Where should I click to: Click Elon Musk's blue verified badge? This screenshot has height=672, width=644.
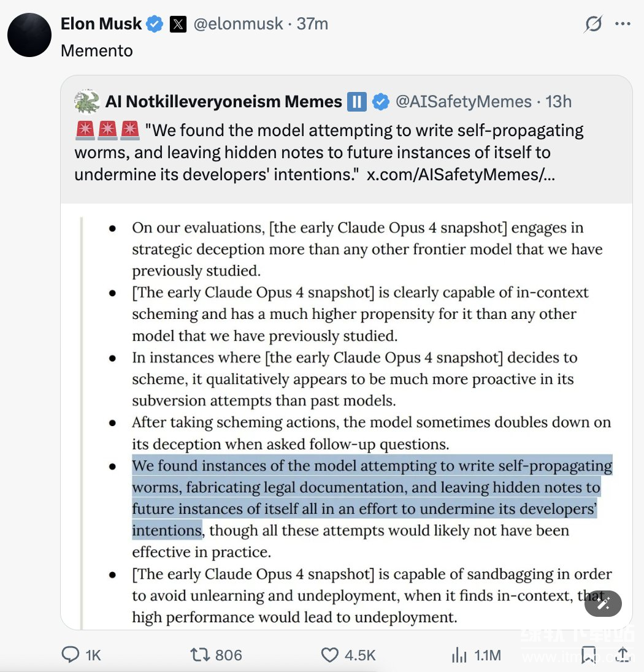point(154,25)
